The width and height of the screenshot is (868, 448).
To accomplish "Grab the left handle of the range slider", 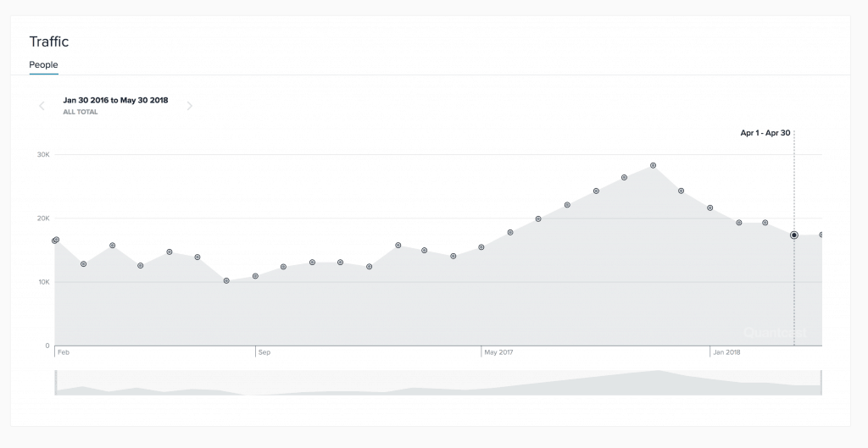I will click(56, 383).
